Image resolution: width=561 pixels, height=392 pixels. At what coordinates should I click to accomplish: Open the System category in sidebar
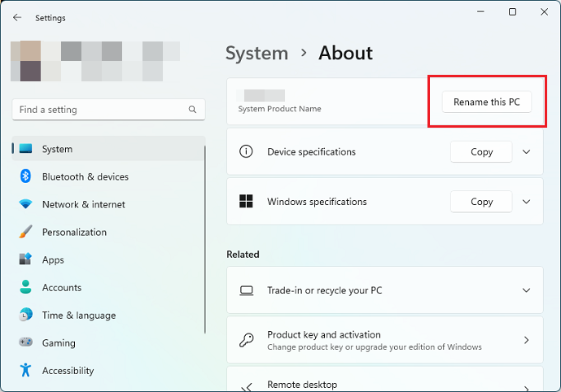pyautogui.click(x=108, y=148)
